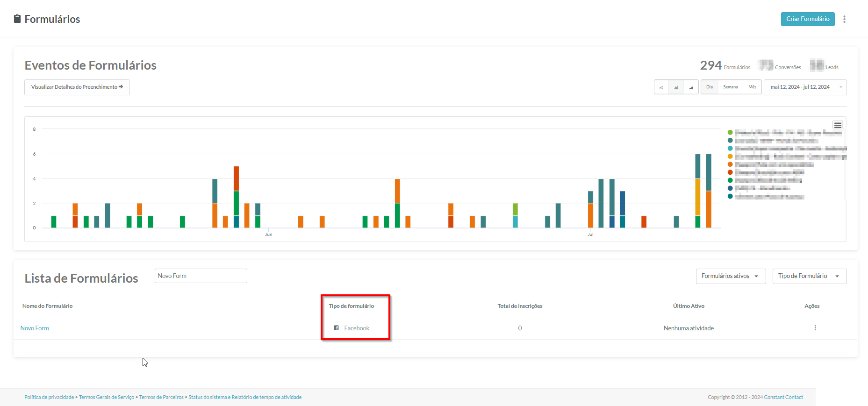Viewport: 868px width, 406px height.
Task: Switch to area chart view
Action: [x=691, y=87]
